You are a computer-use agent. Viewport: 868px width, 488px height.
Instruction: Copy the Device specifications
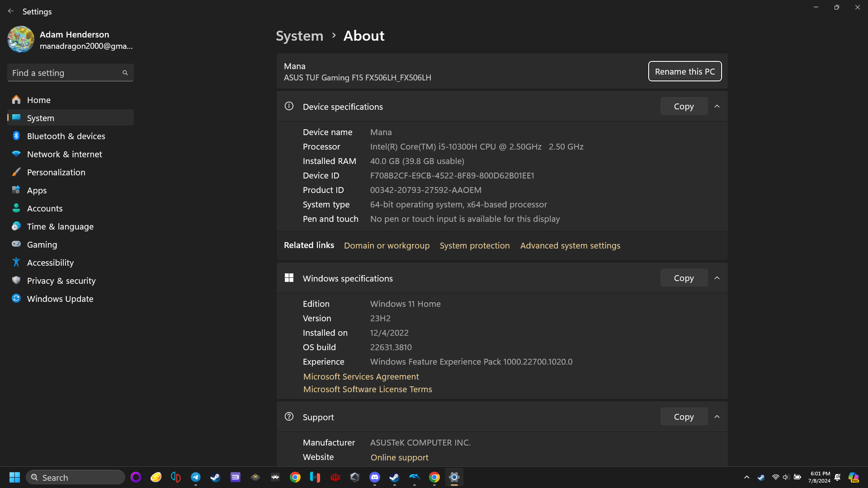click(684, 106)
